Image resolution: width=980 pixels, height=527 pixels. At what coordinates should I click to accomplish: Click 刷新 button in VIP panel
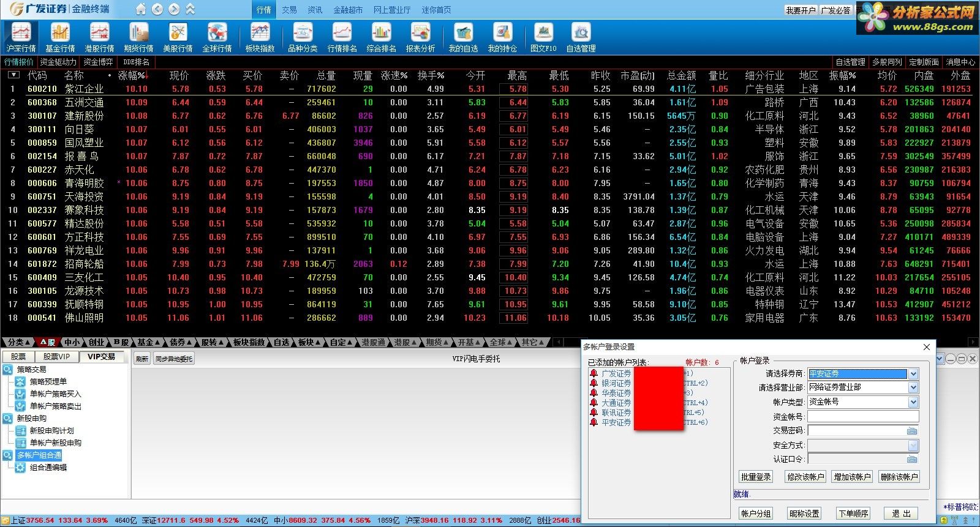point(142,359)
